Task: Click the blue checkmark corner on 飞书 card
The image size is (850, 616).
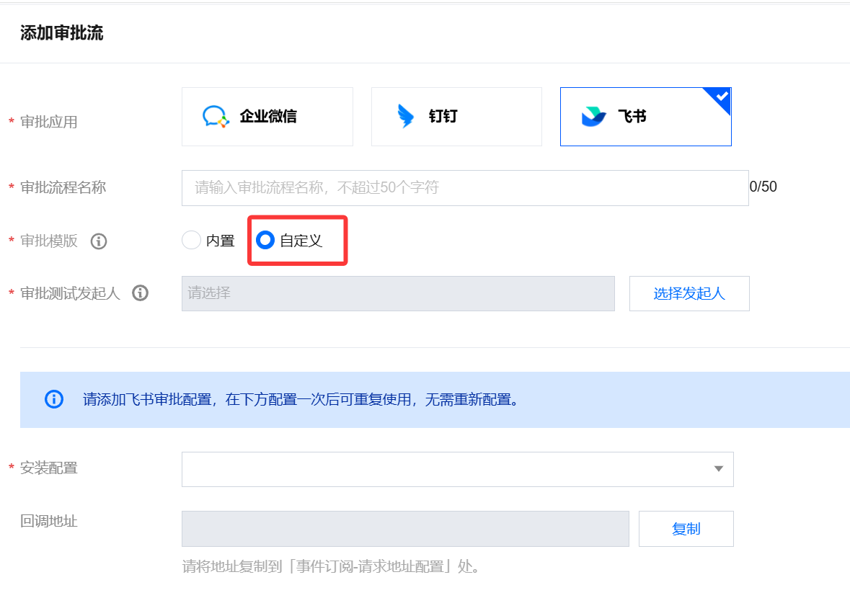Action: point(720,98)
